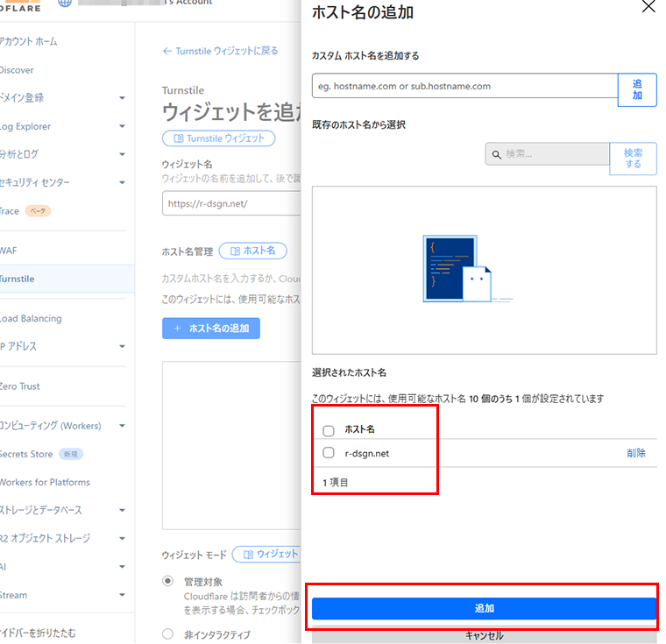Expand コンピューティング (Workers) dropdown arrow
The height and width of the screenshot is (644, 666).
pos(122,426)
